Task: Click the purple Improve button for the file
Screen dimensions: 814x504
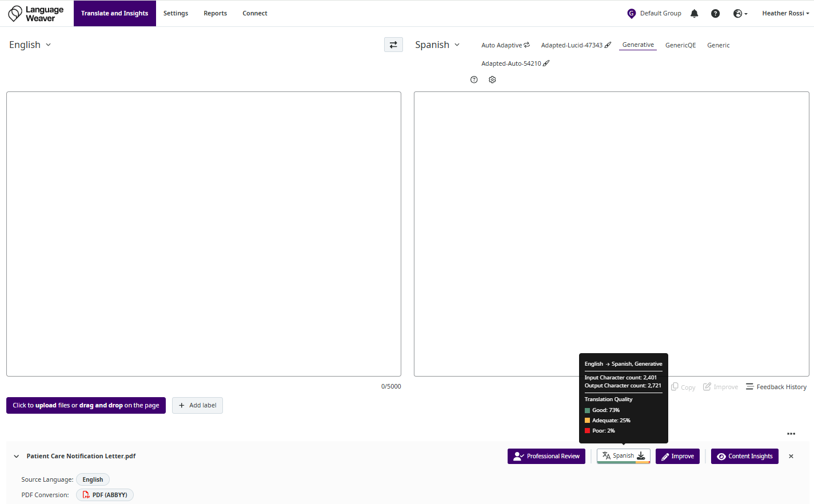Action: (677, 456)
